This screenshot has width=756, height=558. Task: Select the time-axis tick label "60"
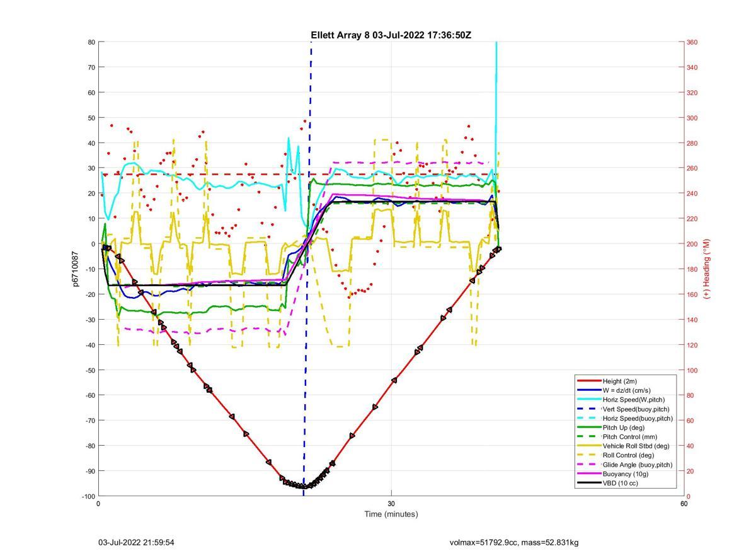(x=684, y=503)
